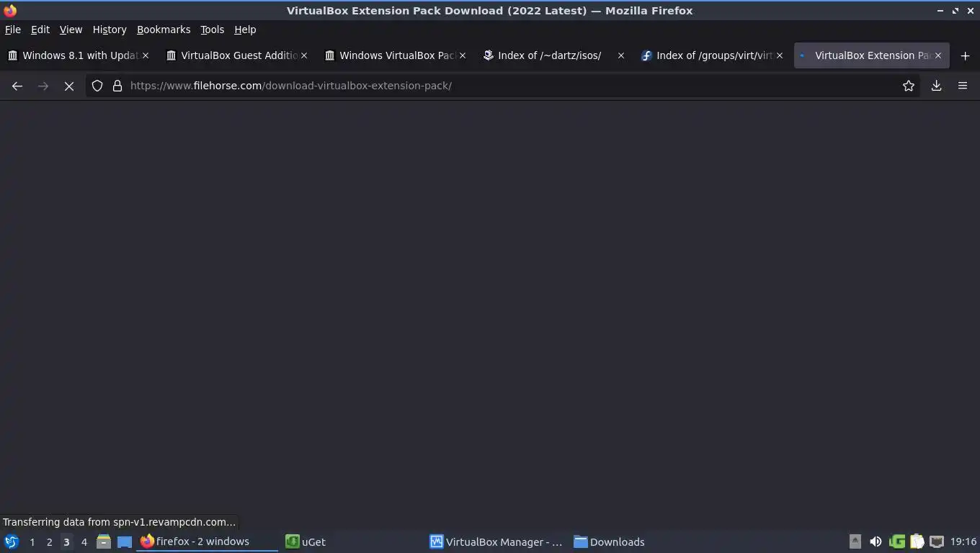The height and width of the screenshot is (553, 980).
Task: Open the network connection tray icon
Action: coord(937,541)
